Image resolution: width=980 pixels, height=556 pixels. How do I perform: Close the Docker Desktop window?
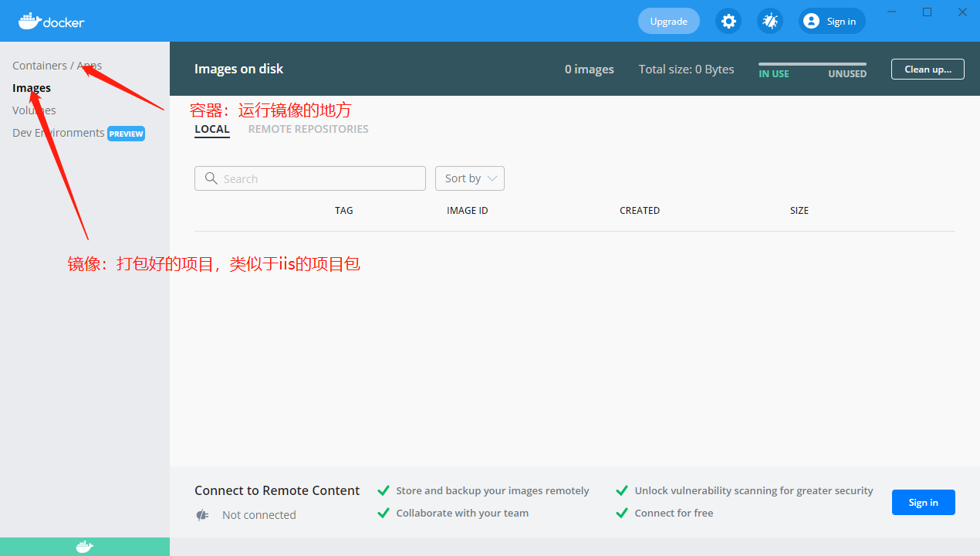963,12
